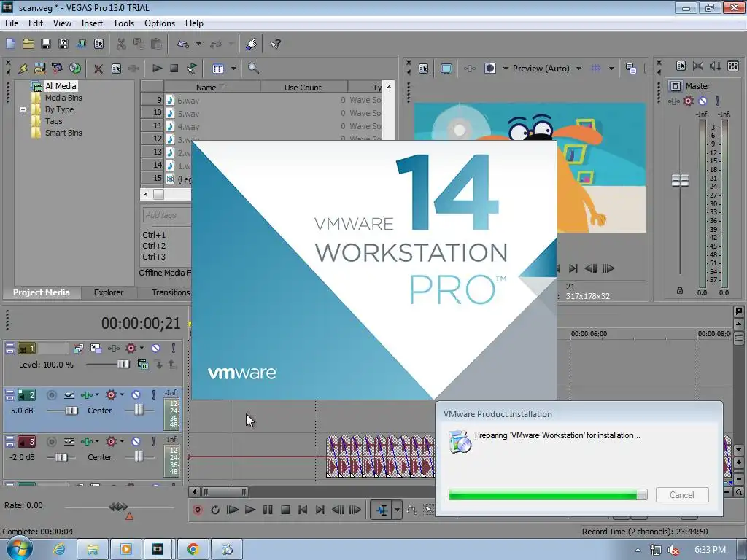Solo audio track 3
This screenshot has height=560, width=747.
153,441
